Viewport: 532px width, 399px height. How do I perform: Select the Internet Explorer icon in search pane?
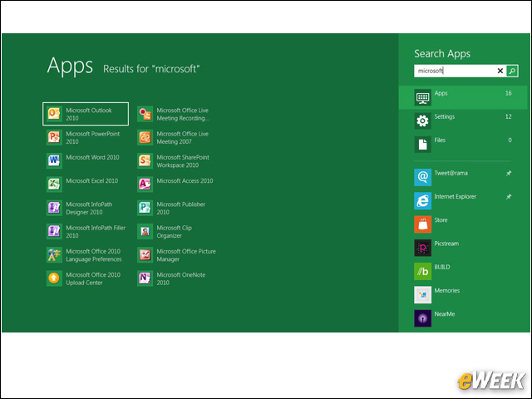[422, 200]
